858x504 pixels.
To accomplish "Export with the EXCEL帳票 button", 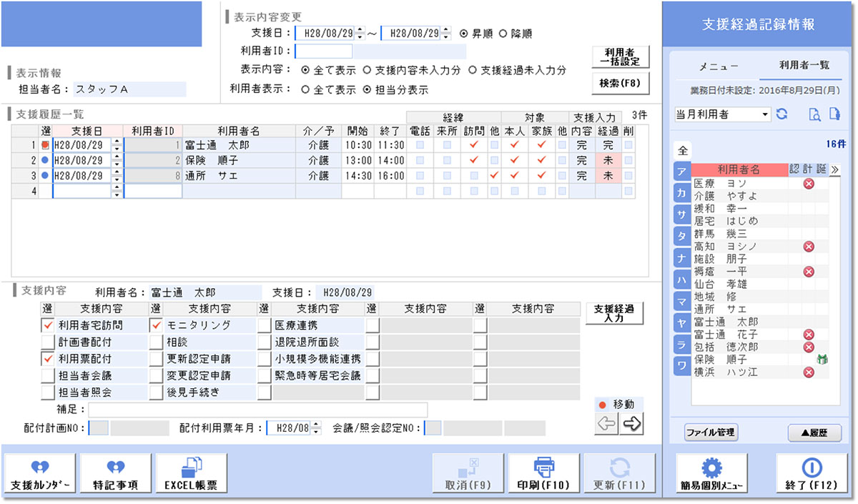I will 191,474.
